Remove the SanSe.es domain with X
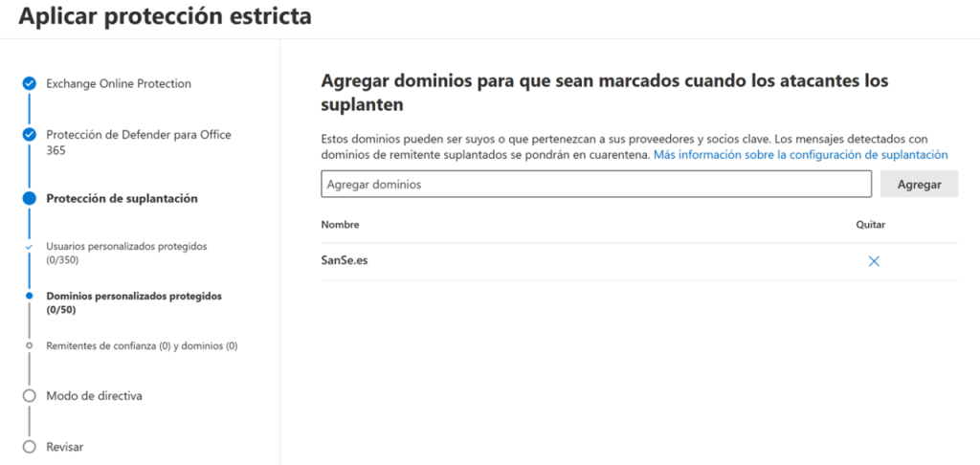This screenshot has height=465, width=980. (873, 261)
